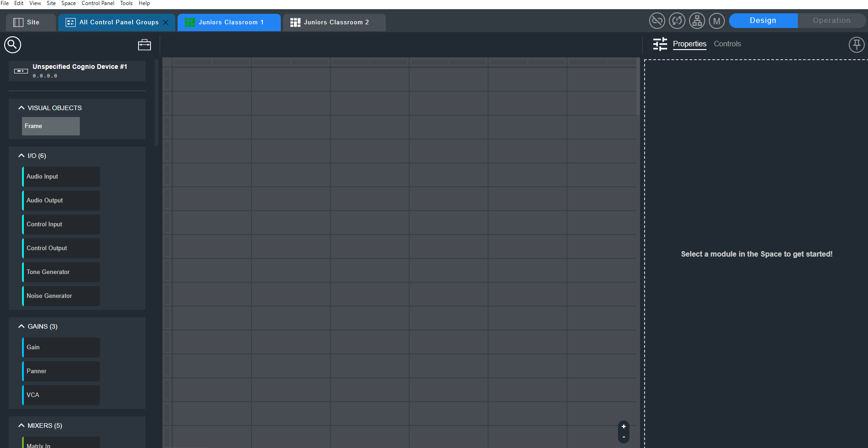The image size is (868, 448).
Task: Open the Controls tab
Action: coord(727,44)
